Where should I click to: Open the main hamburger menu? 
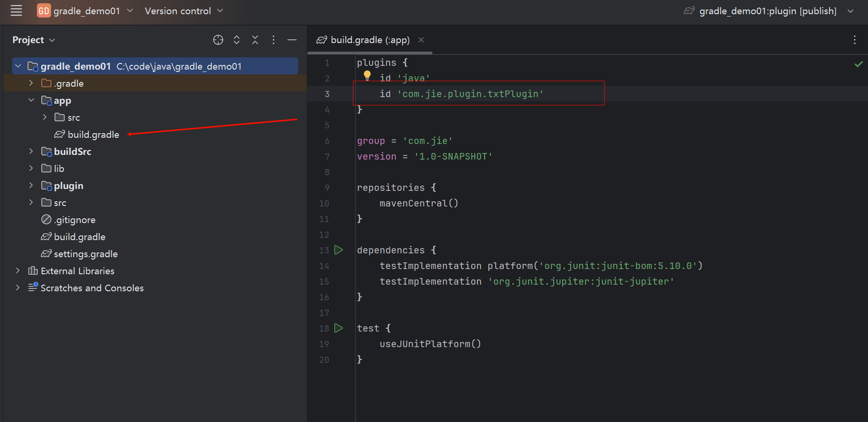pyautogui.click(x=17, y=10)
